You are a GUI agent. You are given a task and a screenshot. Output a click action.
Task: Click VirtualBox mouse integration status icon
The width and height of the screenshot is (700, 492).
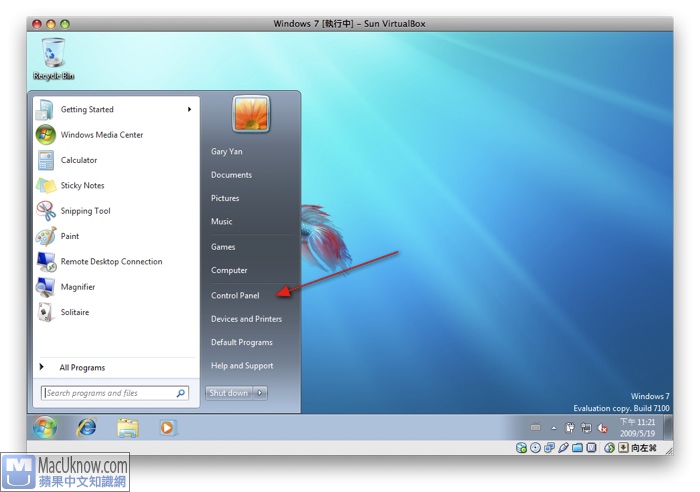click(x=609, y=447)
